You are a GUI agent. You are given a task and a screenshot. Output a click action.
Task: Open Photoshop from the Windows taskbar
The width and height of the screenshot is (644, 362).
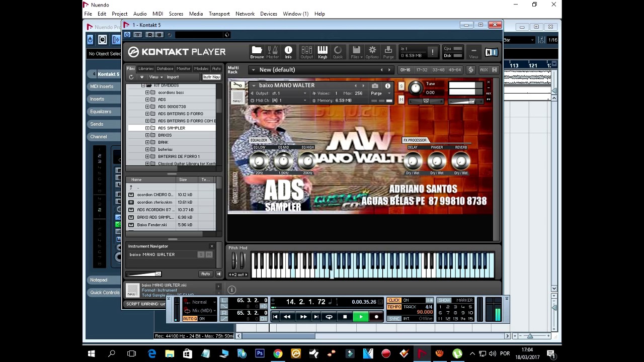pos(260,354)
